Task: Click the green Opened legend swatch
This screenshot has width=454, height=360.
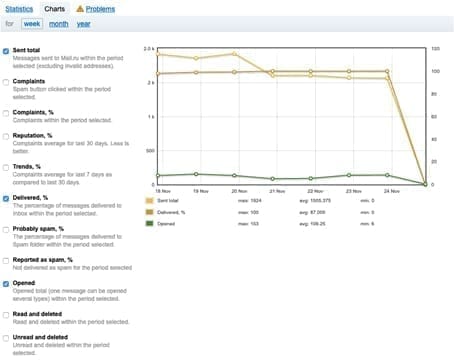Action: [150, 223]
